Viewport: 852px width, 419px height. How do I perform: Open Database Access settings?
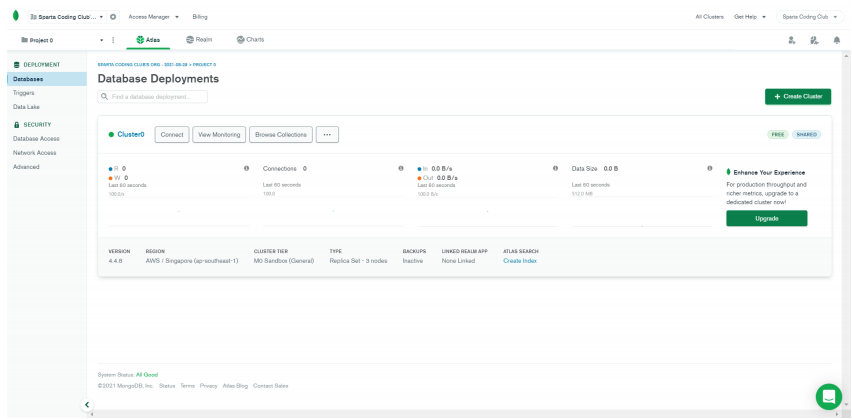click(x=36, y=139)
